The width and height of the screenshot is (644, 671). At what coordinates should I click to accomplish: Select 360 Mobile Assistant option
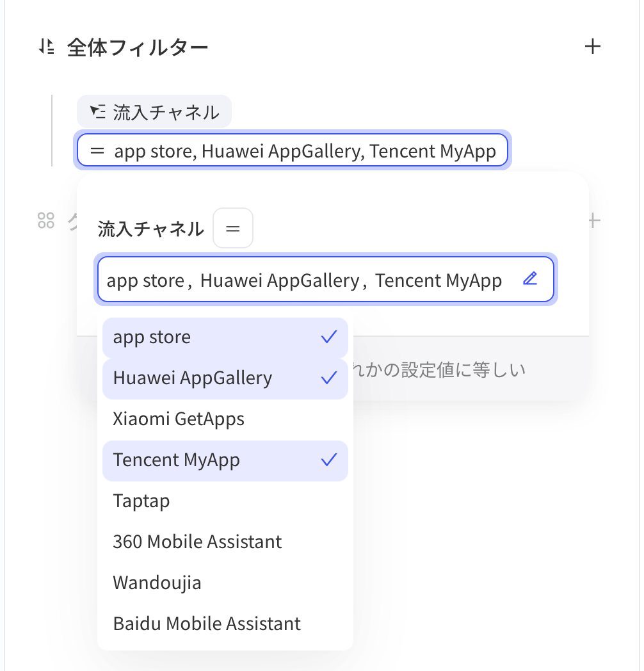coord(225,542)
